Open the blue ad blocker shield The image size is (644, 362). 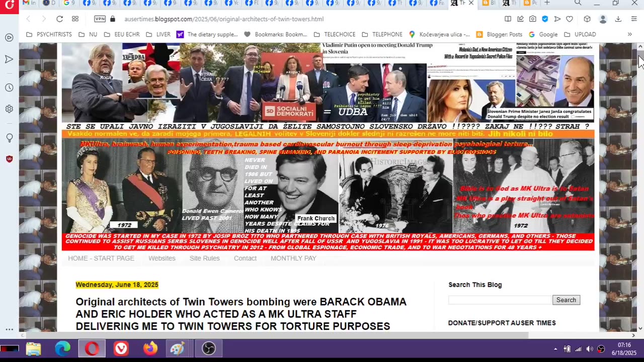pyautogui.click(x=545, y=19)
